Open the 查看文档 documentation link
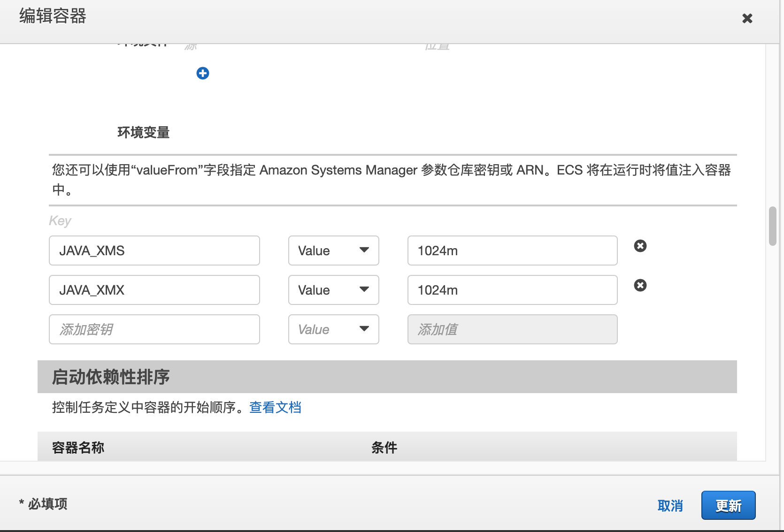Viewport: 784px width, 532px height. click(x=275, y=407)
